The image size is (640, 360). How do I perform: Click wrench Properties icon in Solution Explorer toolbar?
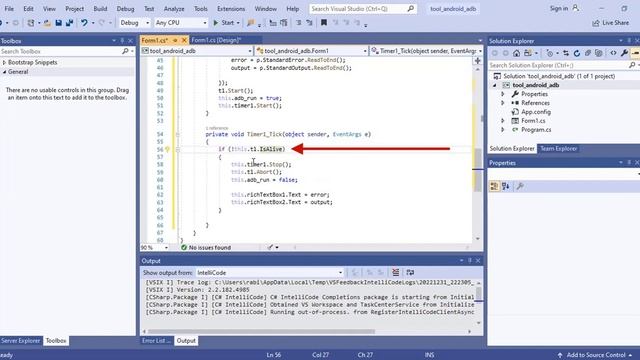tap(624, 53)
